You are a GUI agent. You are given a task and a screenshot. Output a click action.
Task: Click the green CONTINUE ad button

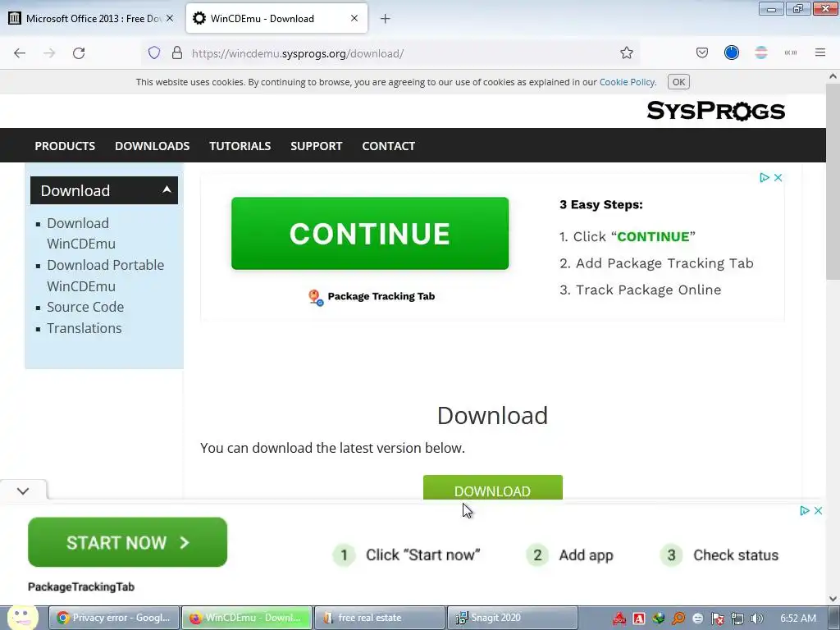pyautogui.click(x=370, y=234)
